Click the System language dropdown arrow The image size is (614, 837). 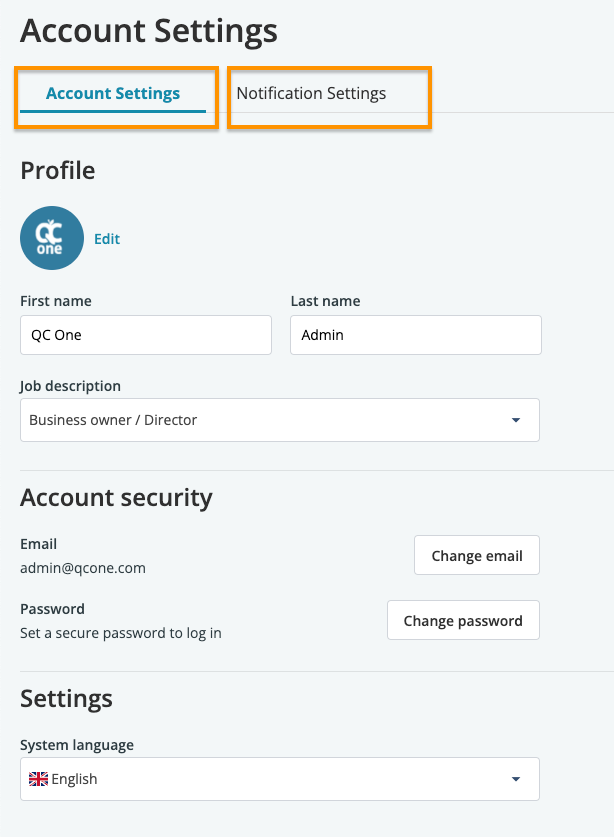[x=516, y=779]
